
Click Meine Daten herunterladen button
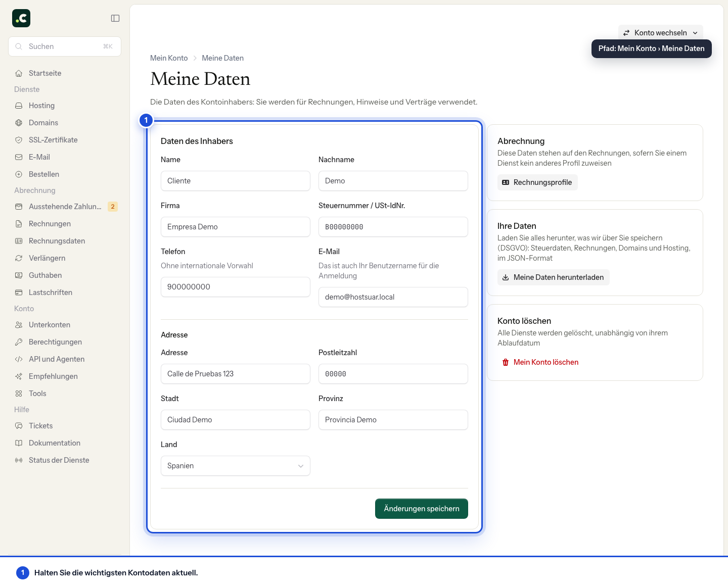click(554, 277)
